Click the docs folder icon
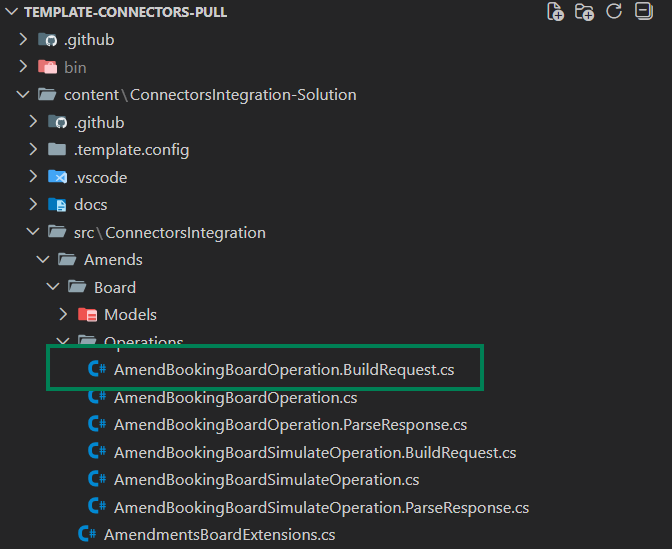This screenshot has width=672, height=549. pyautogui.click(x=57, y=205)
